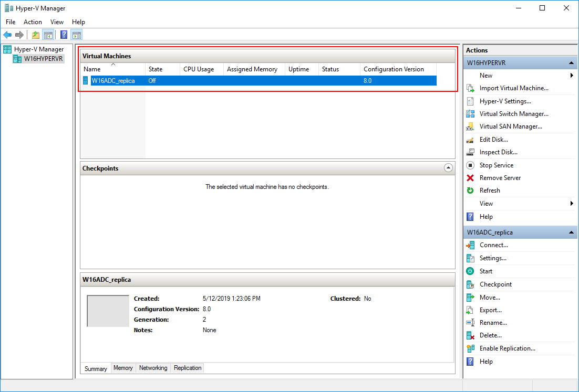Open Hyper-V Settings via its icon

tap(470, 101)
